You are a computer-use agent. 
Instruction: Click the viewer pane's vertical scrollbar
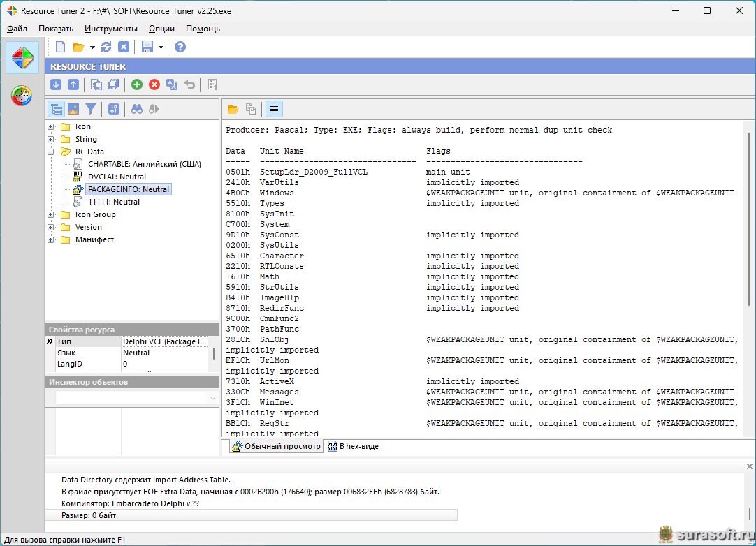749,218
